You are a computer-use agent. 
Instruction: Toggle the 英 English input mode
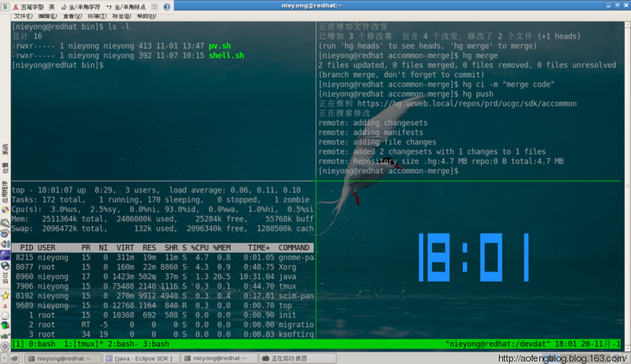(51, 7)
